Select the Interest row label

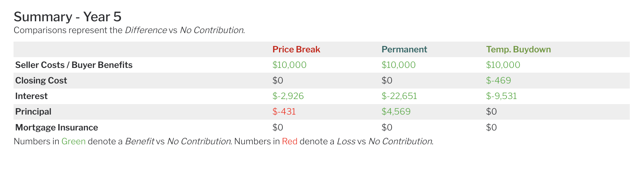(x=31, y=96)
